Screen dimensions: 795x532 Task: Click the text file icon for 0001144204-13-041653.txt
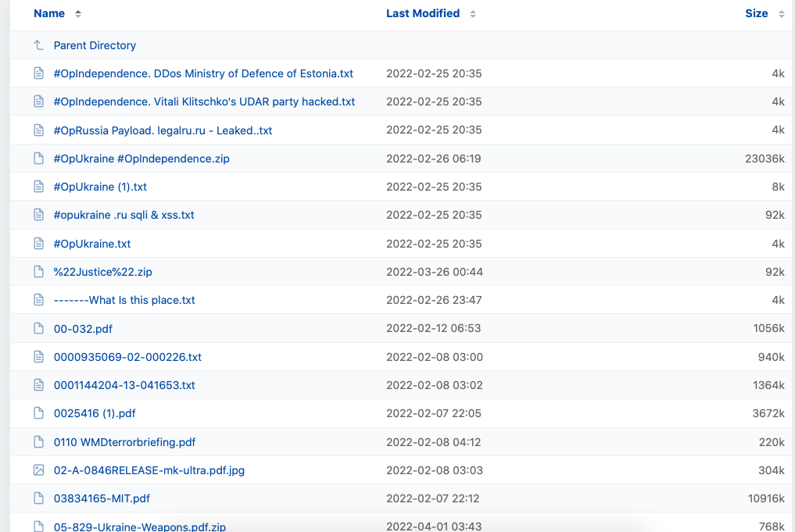38,385
